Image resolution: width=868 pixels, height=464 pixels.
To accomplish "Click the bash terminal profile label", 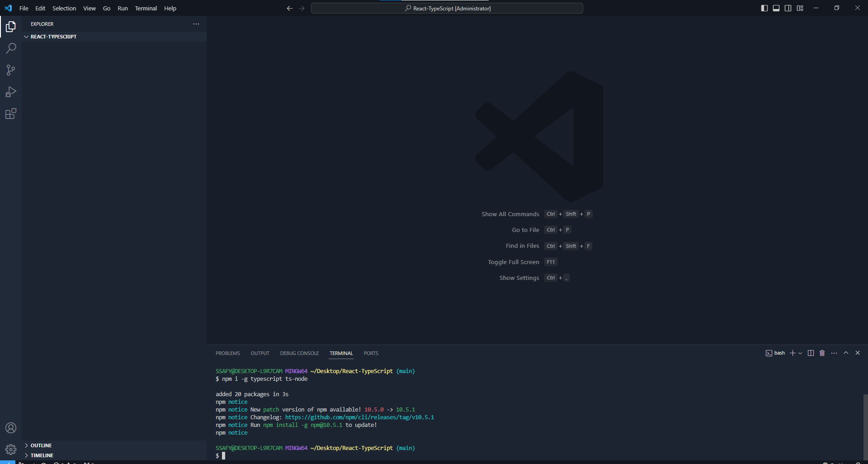I will (775, 353).
